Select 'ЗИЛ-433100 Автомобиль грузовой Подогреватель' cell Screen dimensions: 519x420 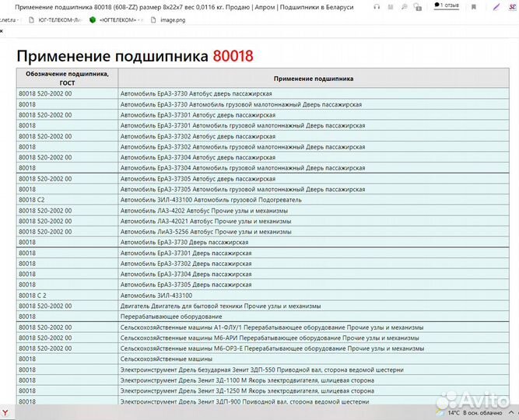(x=314, y=200)
